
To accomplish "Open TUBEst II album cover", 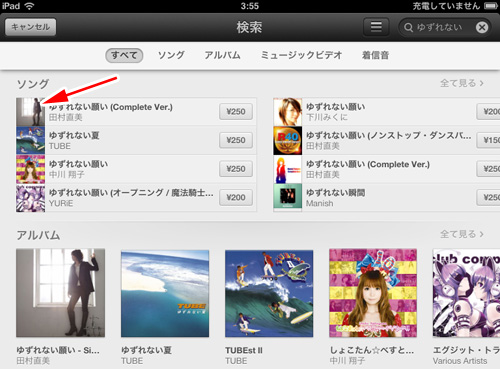I will tap(269, 293).
